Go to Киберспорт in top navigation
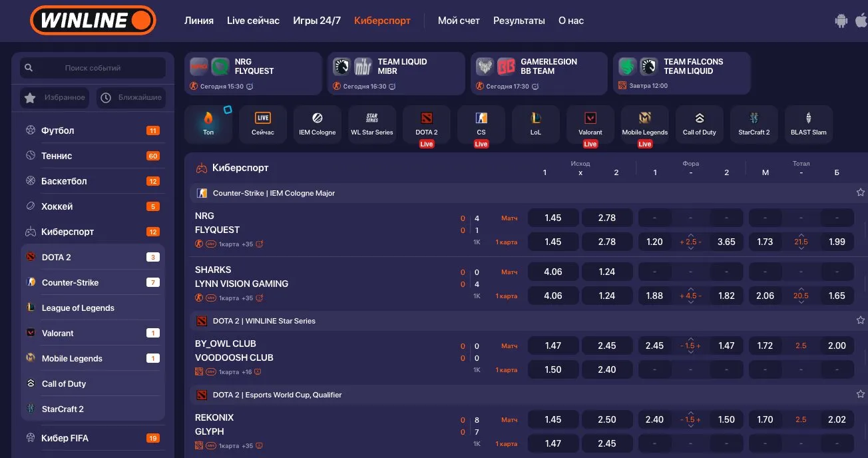Image resolution: width=868 pixels, height=458 pixels. click(x=382, y=21)
